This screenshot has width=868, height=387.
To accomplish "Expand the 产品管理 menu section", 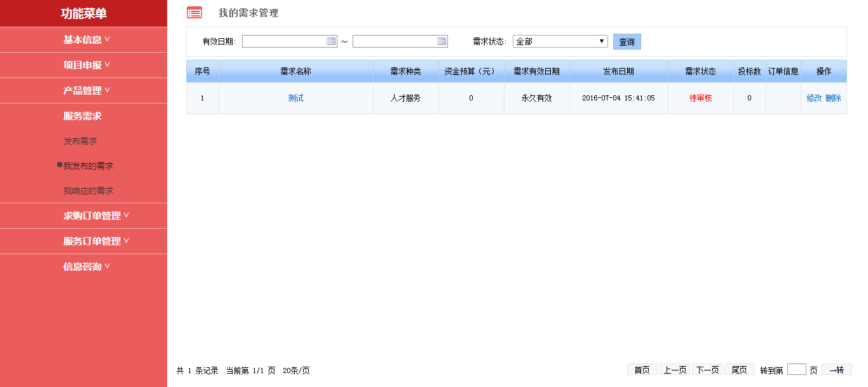I will [86, 90].
